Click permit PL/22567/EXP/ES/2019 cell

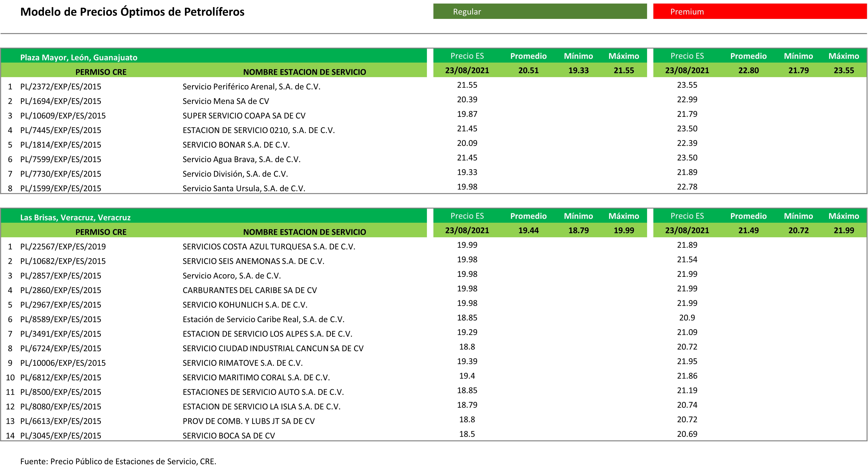[x=63, y=247]
